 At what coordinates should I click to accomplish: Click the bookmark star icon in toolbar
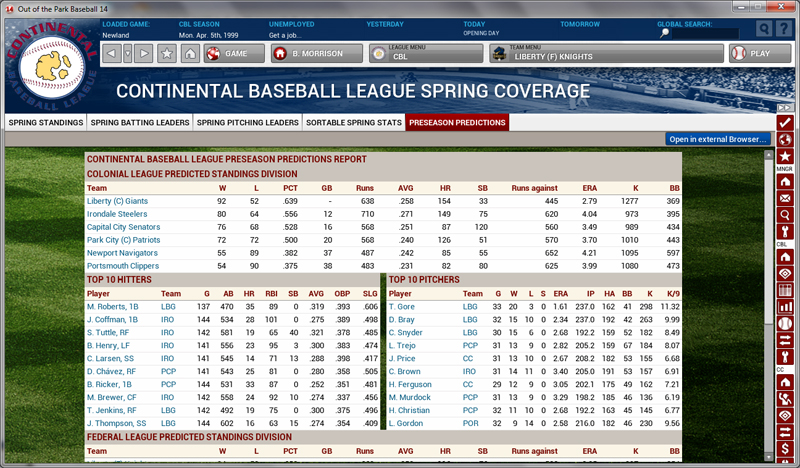167,53
